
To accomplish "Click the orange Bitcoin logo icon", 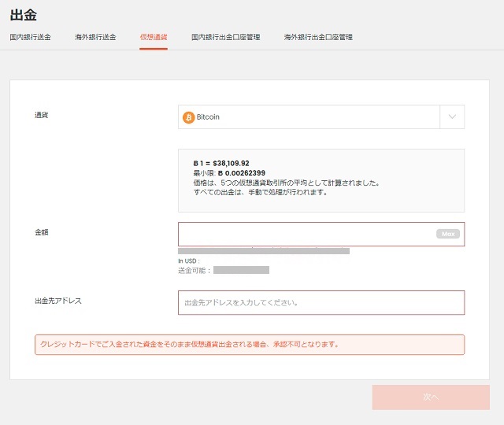I will pyautogui.click(x=188, y=117).
